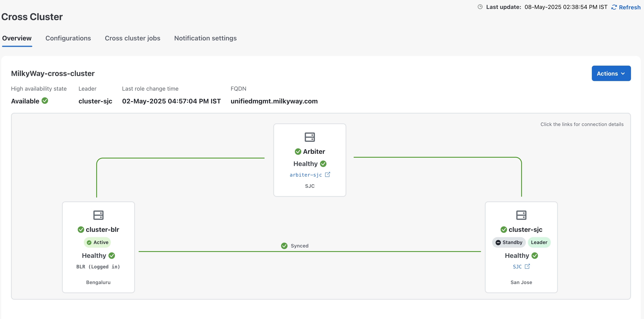This screenshot has width=644, height=319.
Task: Click the Refresh circular arrows icon
Action: [x=614, y=7]
